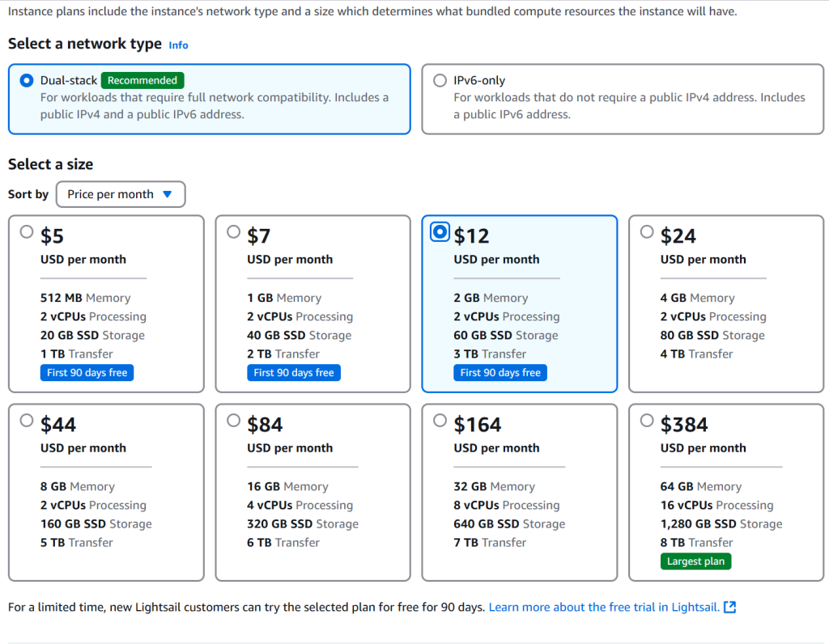Choose the $164 per month plan

440,421
